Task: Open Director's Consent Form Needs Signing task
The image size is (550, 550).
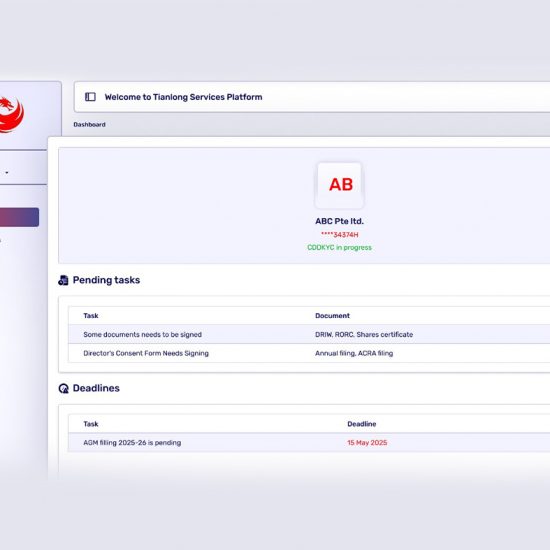Action: point(146,353)
